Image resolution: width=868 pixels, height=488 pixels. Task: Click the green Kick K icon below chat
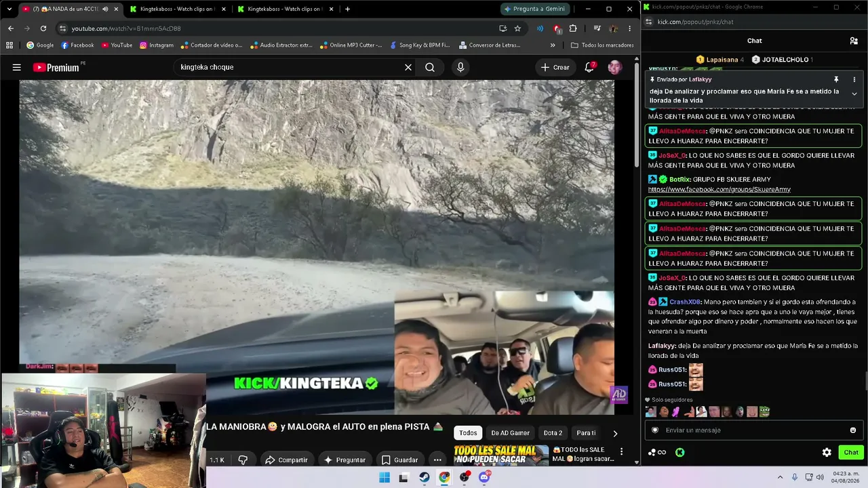(679, 452)
